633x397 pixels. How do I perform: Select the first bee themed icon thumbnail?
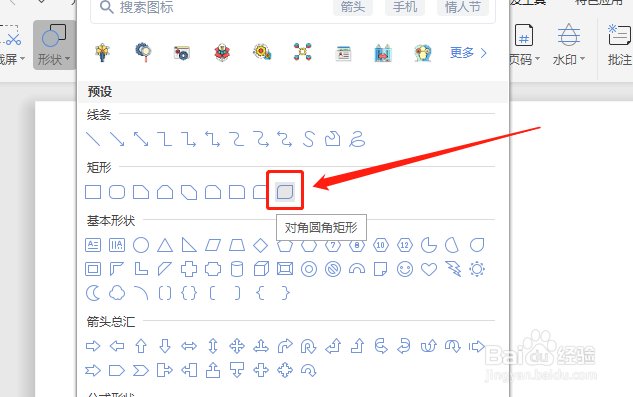(x=102, y=53)
